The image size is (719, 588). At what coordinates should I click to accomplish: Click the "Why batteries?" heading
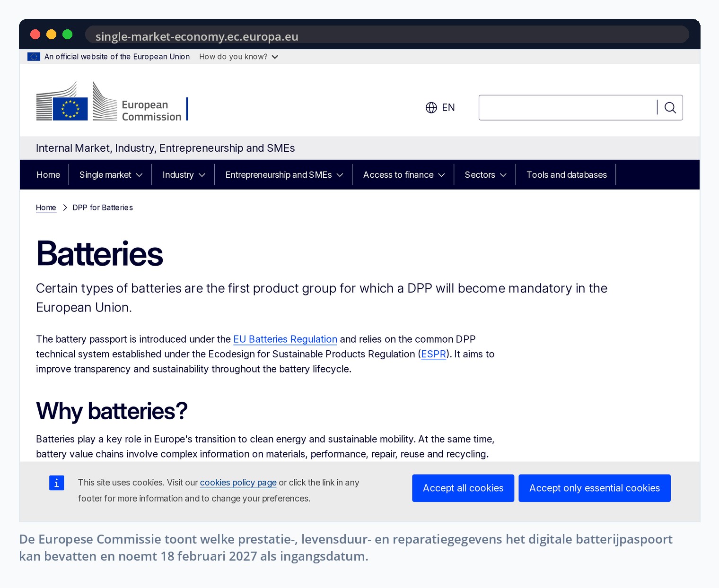(112, 411)
